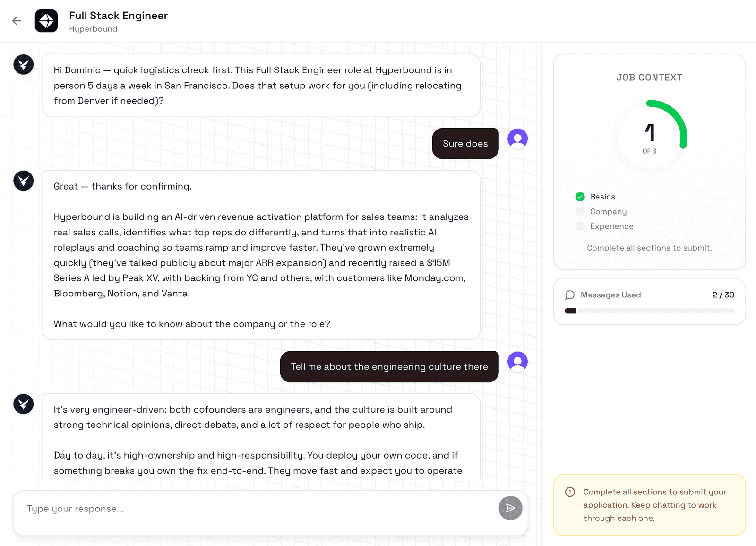The image size is (756, 546).
Task: Click the send message arrow button
Action: click(x=510, y=508)
